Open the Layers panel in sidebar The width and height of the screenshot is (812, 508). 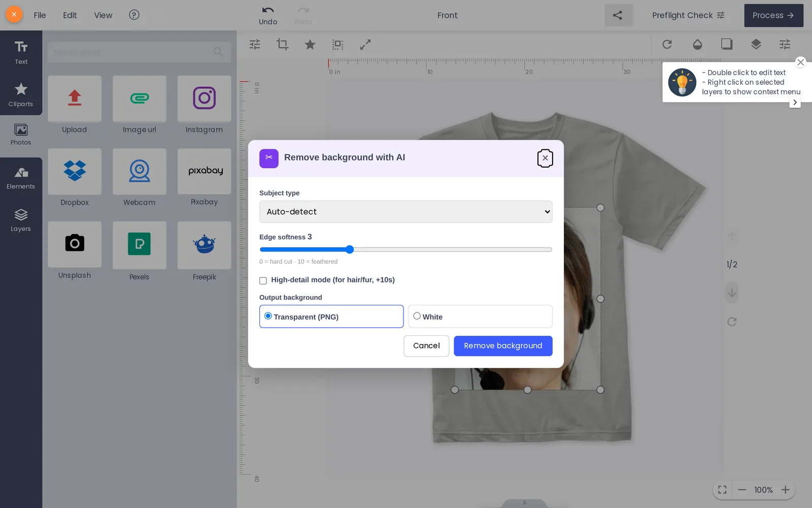[21, 220]
